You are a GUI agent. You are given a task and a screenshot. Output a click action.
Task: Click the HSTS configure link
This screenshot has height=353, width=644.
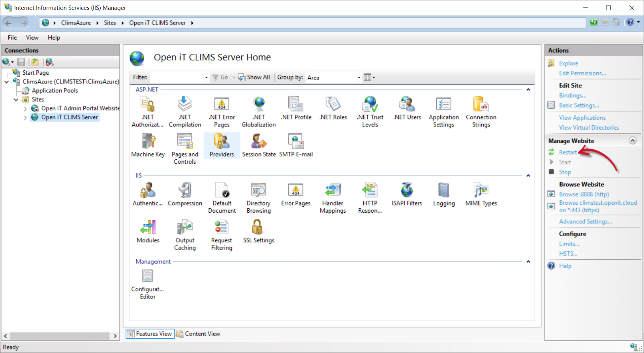pyautogui.click(x=568, y=253)
